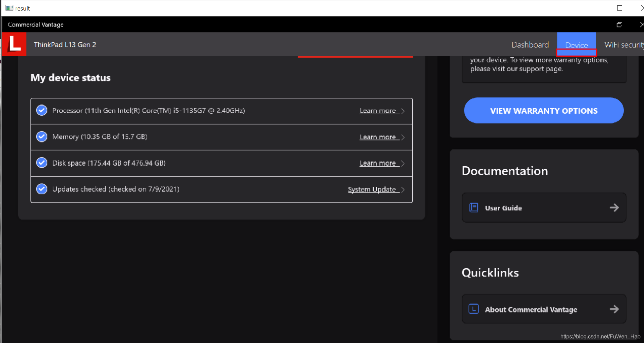The width and height of the screenshot is (644, 343).
Task: Click the Commercial Vantage restore window icon
Action: [619, 24]
